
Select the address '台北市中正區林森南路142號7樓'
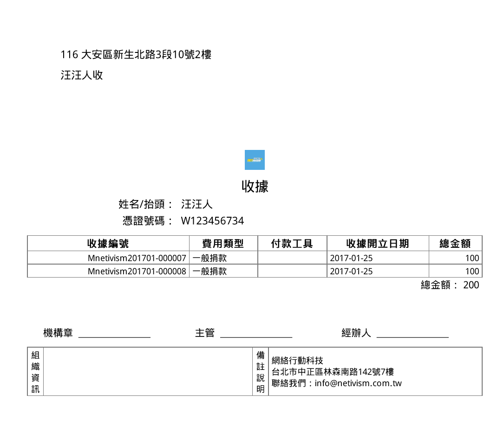coord(333,372)
